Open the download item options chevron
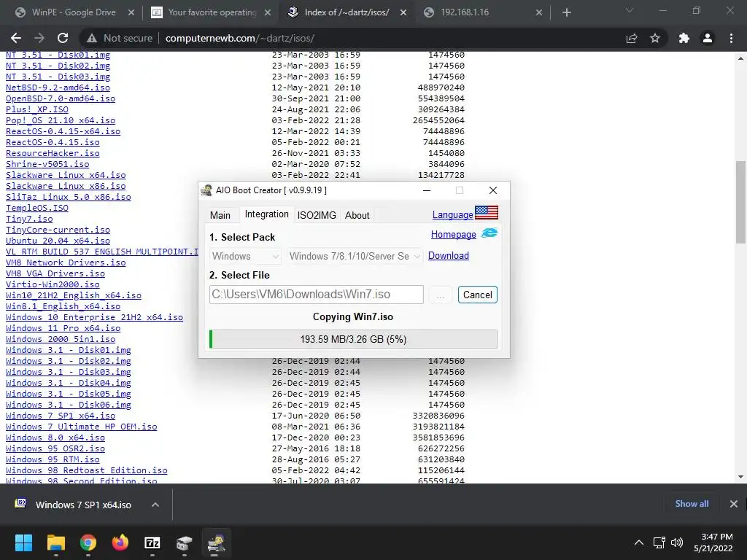Image resolution: width=747 pixels, height=560 pixels. click(155, 505)
